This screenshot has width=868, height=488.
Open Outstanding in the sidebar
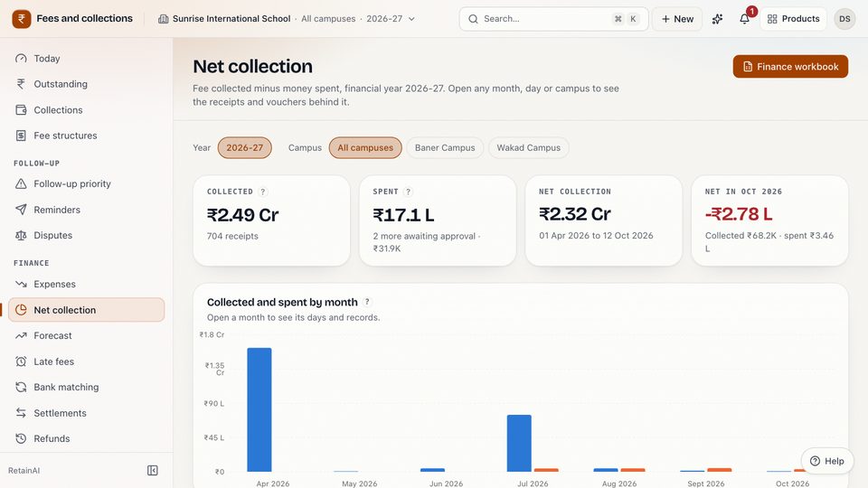pyautogui.click(x=87, y=84)
